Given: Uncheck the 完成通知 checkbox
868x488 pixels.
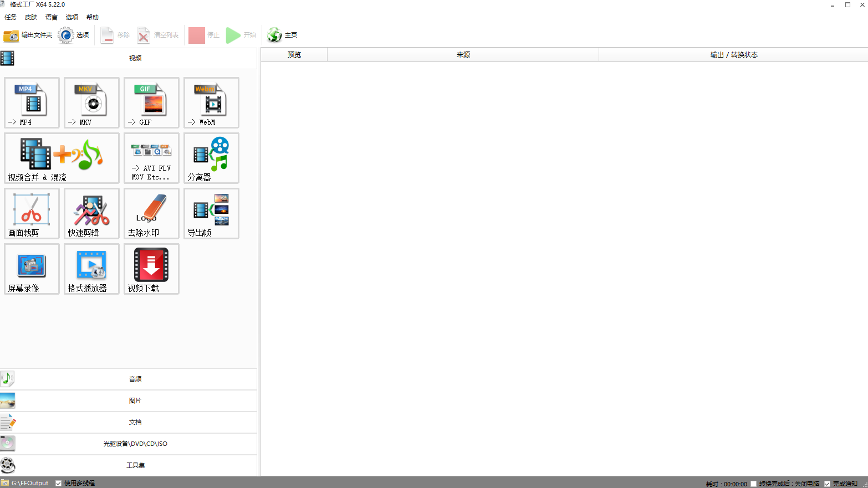Looking at the screenshot, I should click(828, 484).
